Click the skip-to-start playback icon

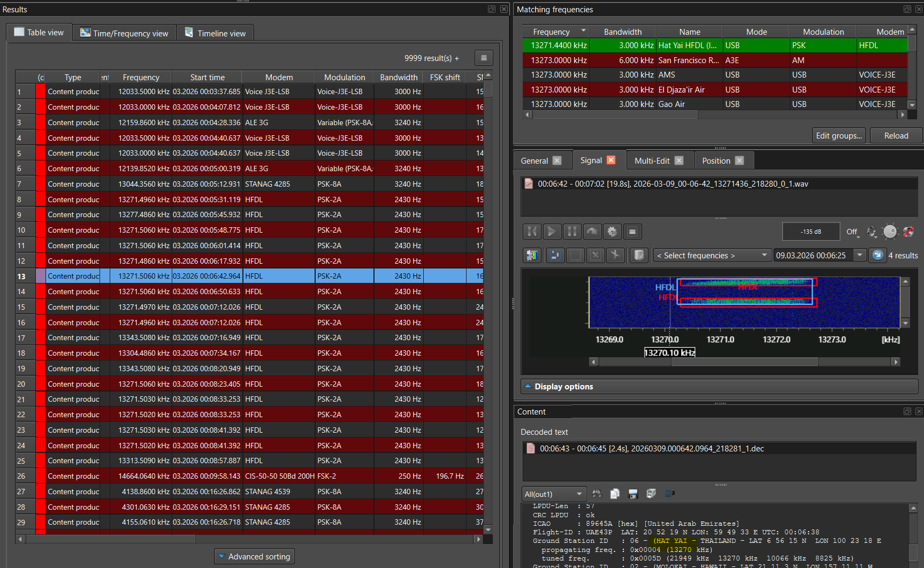pos(532,232)
